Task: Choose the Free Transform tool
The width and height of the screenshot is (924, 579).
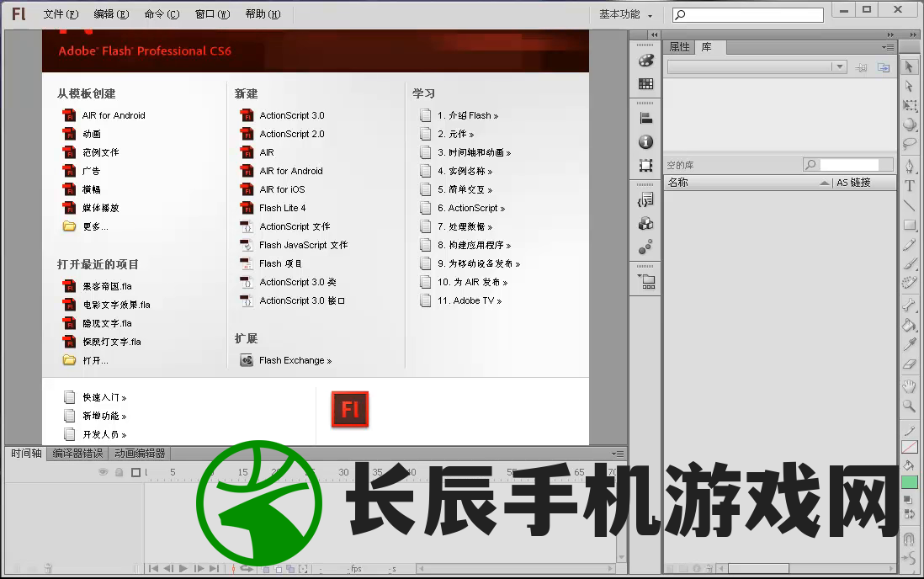Action: (x=909, y=105)
